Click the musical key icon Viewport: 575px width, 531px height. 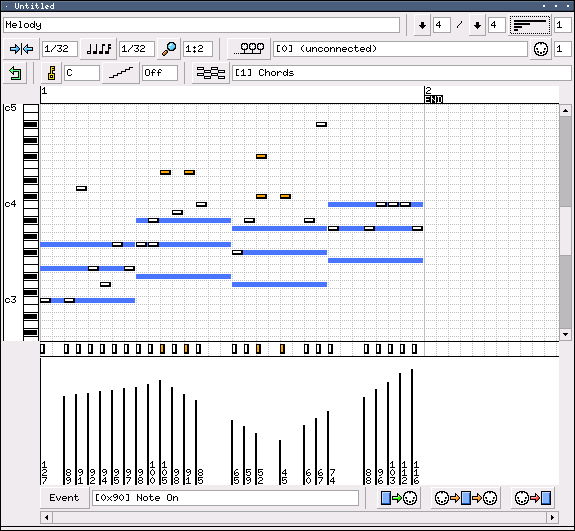[x=51, y=73]
